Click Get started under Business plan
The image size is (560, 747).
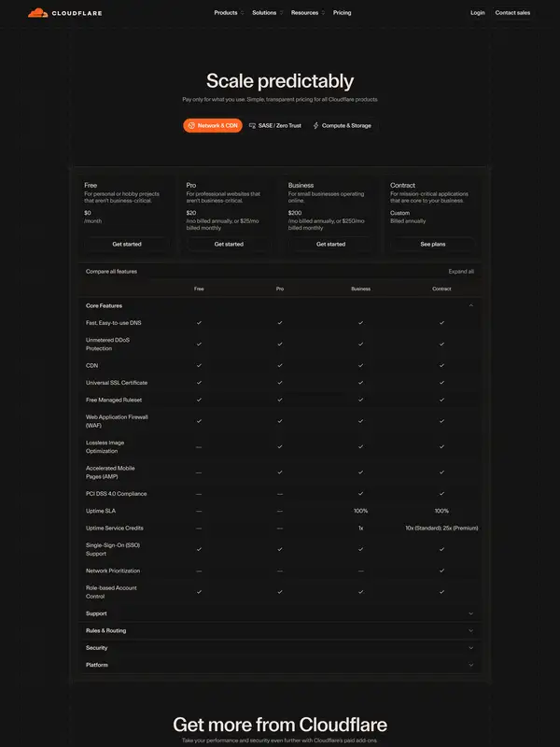pos(330,244)
